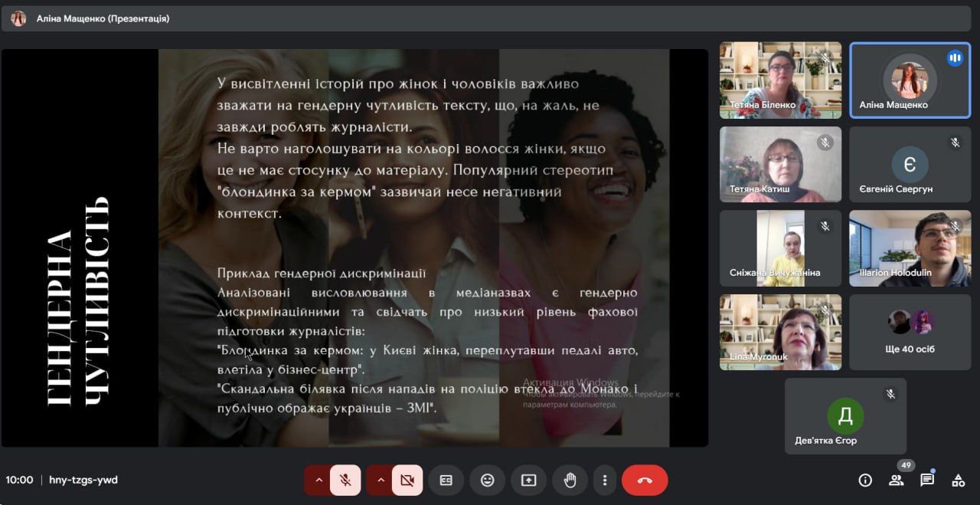This screenshot has width=980, height=505.
Task: Open the "Ще 40 осіб" participants tile
Action: tap(910, 333)
